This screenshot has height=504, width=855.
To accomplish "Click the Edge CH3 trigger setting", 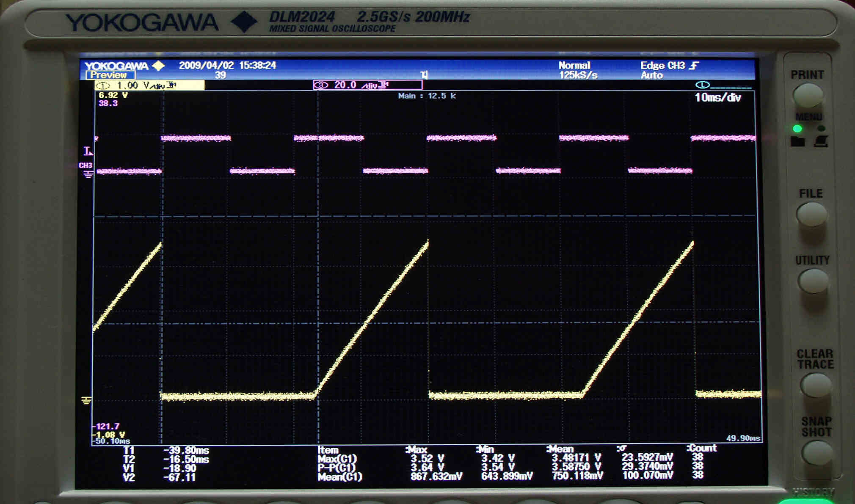I will 669,66.
